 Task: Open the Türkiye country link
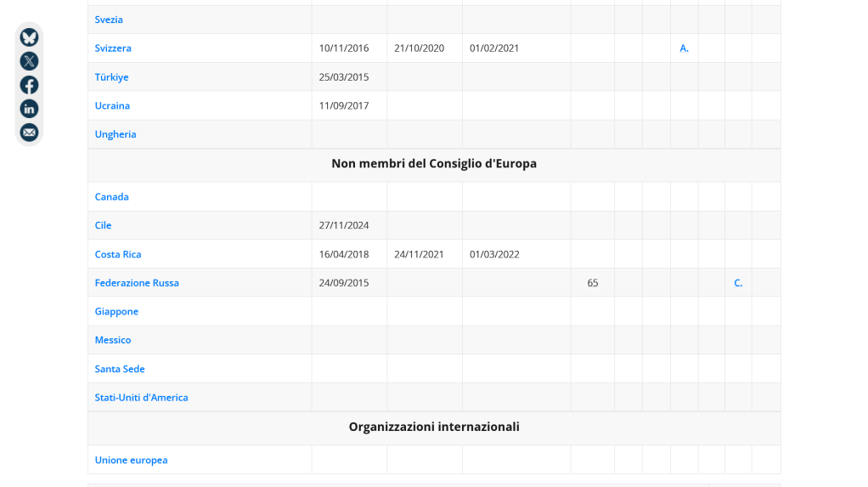111,77
